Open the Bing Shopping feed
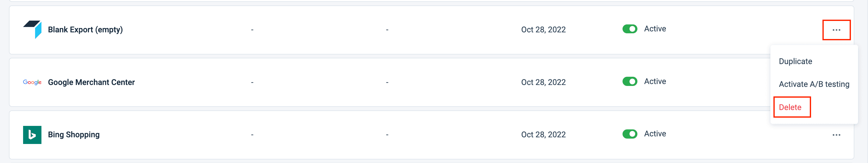The width and height of the screenshot is (868, 163). (74, 135)
